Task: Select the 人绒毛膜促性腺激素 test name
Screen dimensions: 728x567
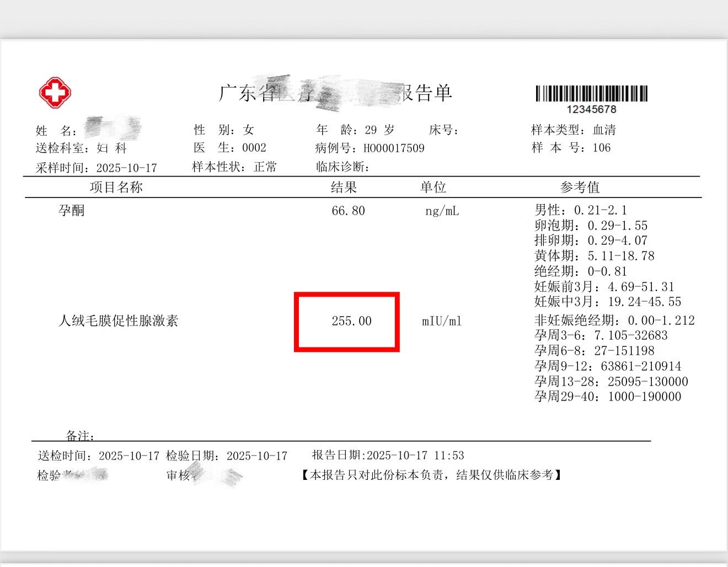Action: tap(119, 322)
